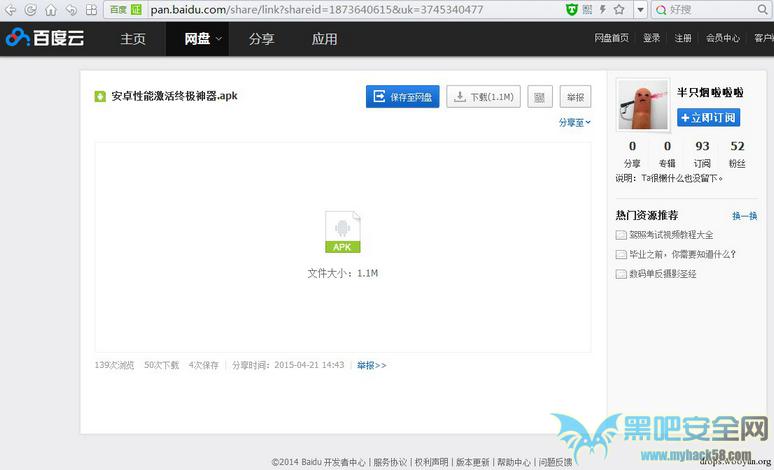Click the 会员中心 link
Image resolution: width=774 pixels, height=470 pixels.
click(x=723, y=38)
